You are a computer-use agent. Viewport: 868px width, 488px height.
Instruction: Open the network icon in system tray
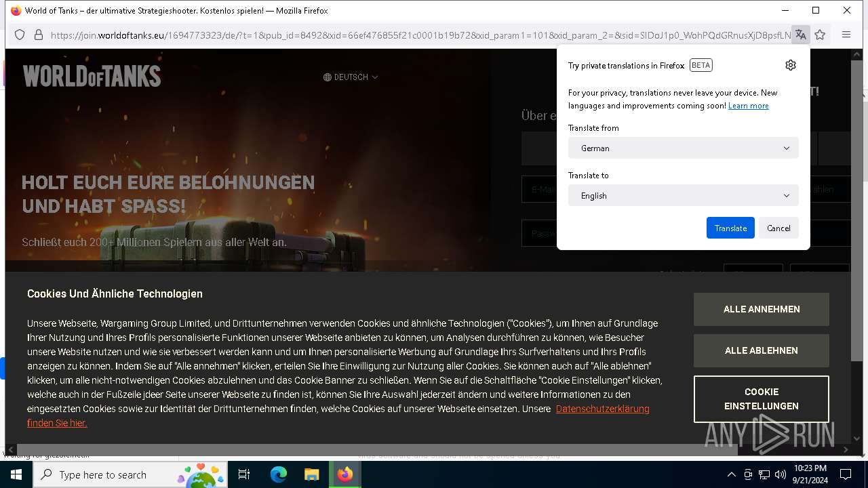pyautogui.click(x=764, y=474)
